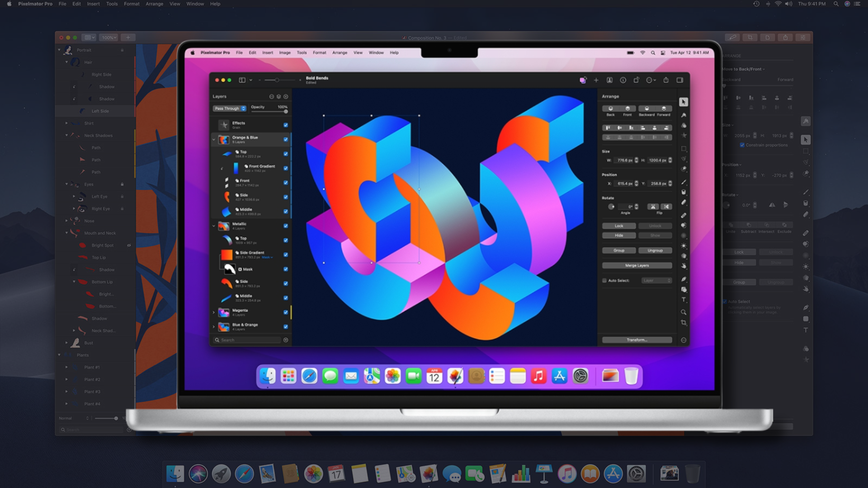Click the plus Add icon in Bold Bends toolbar
868x488 pixels.
point(596,80)
